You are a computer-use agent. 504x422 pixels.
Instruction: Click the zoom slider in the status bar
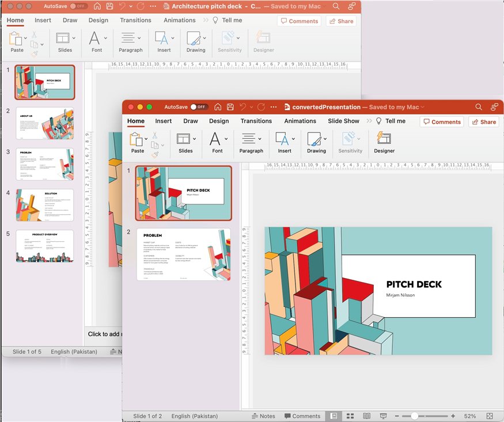coord(415,416)
